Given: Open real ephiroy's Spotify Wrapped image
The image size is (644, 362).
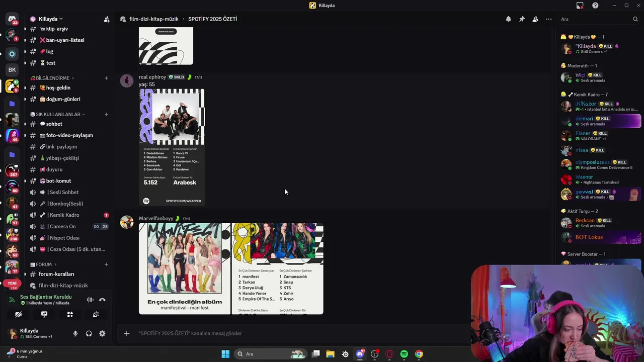Looking at the screenshot, I should point(172,147).
